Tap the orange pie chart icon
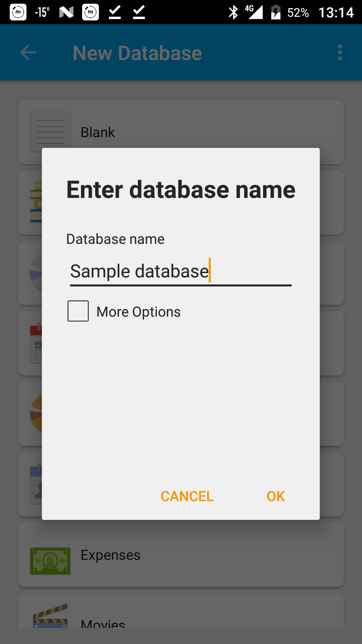Image resolution: width=362 pixels, height=644 pixels. (x=36, y=413)
